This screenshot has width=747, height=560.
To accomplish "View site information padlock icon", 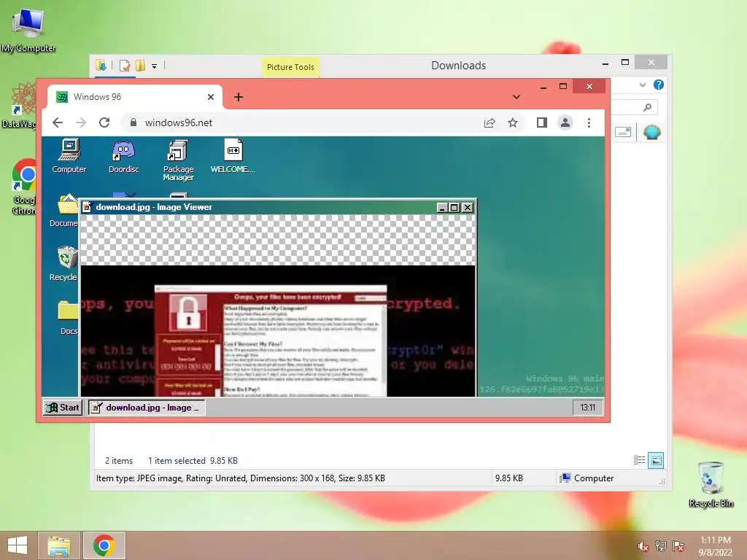I will 133,122.
